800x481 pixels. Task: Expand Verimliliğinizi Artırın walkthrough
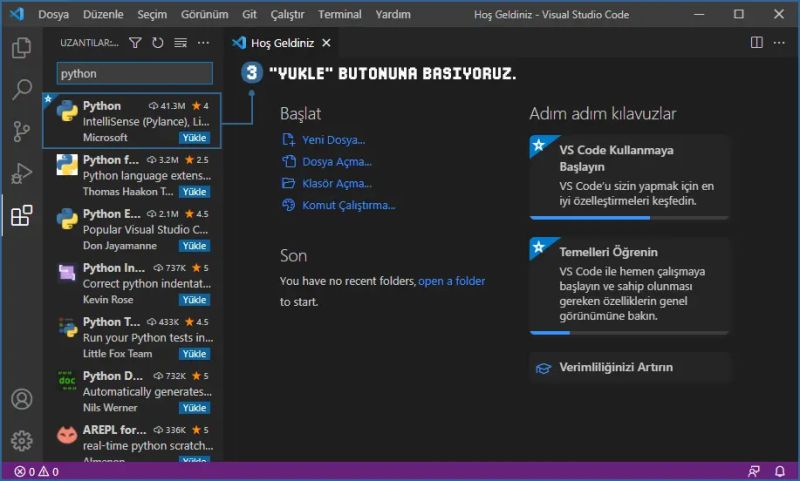pos(629,367)
